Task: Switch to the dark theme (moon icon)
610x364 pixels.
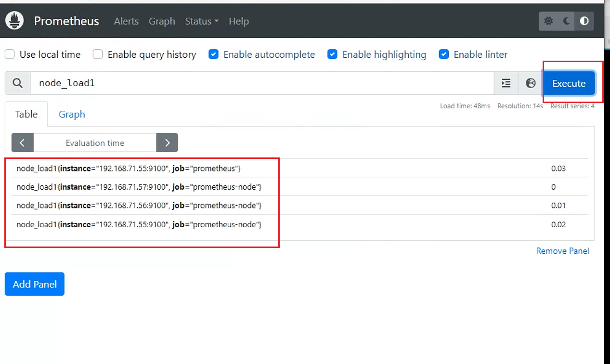Action: [x=567, y=21]
